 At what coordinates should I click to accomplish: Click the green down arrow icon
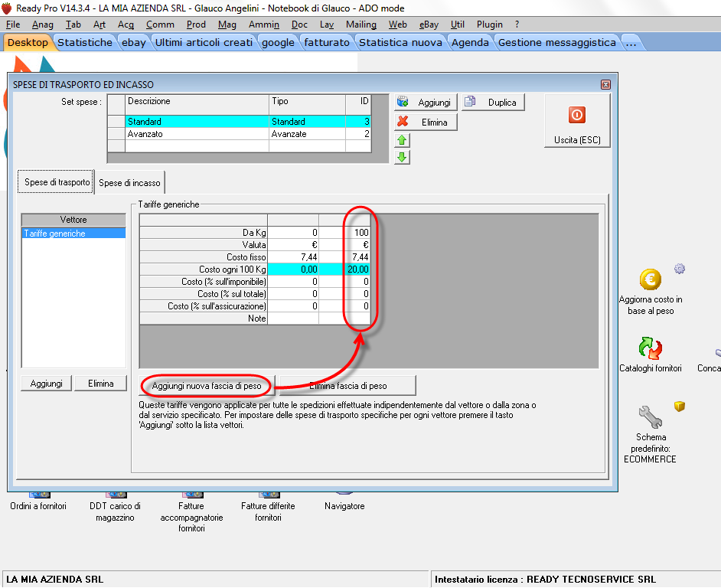point(402,158)
